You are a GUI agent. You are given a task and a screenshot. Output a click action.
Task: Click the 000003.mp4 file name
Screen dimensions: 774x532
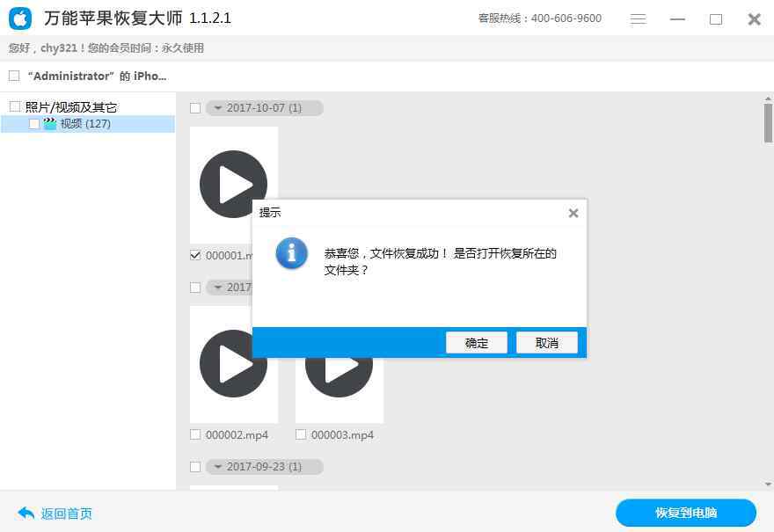point(342,434)
